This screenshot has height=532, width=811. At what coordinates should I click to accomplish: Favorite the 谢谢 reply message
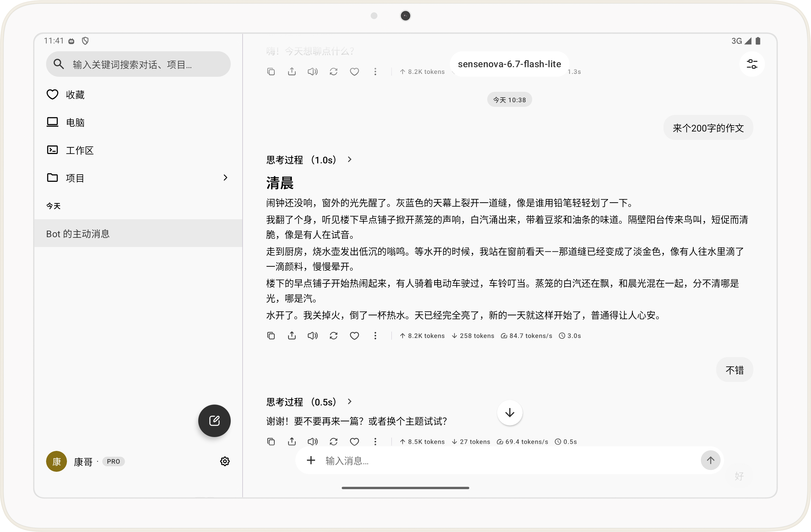[x=354, y=441]
